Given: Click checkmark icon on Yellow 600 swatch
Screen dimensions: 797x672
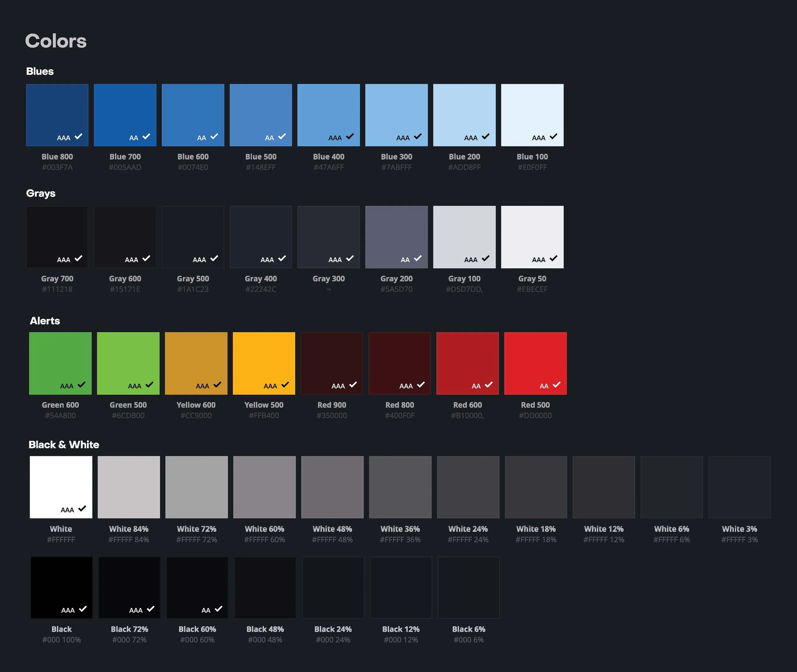Looking at the screenshot, I should (217, 384).
